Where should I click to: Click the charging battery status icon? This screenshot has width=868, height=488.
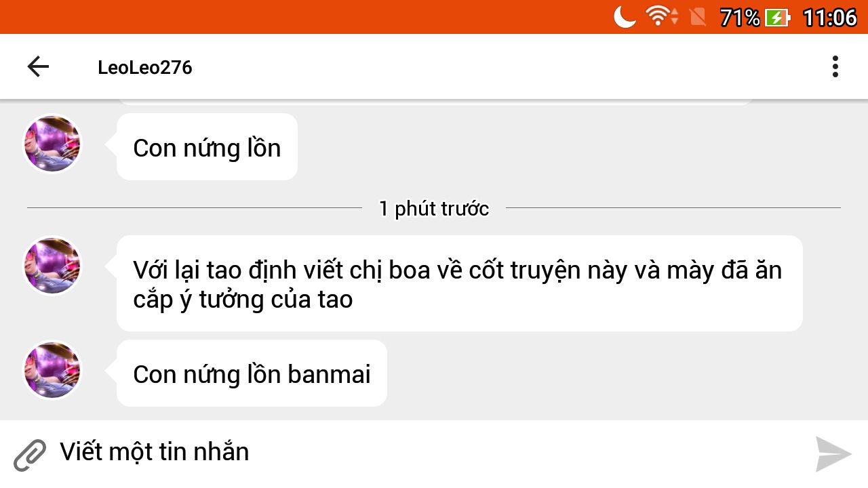click(778, 17)
